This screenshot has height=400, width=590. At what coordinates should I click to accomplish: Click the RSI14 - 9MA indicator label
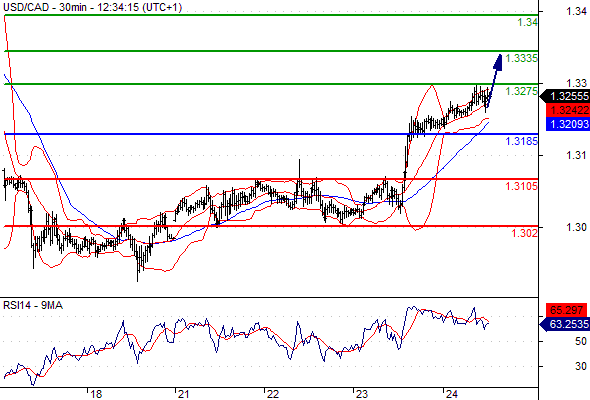[33, 305]
